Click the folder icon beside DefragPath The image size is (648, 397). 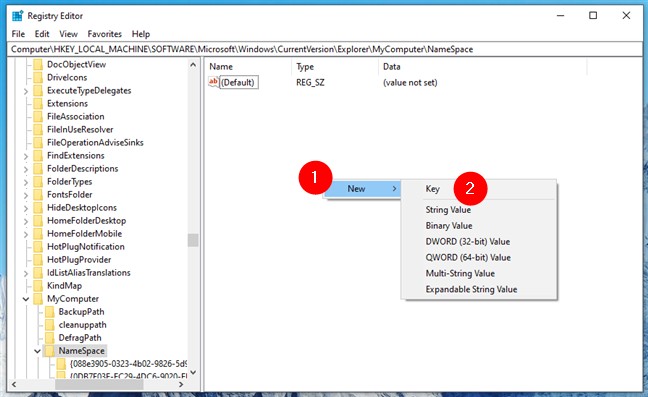coord(50,338)
